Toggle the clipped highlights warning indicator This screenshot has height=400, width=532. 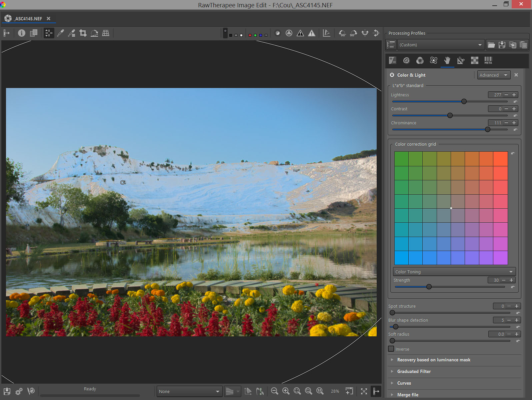click(x=312, y=33)
